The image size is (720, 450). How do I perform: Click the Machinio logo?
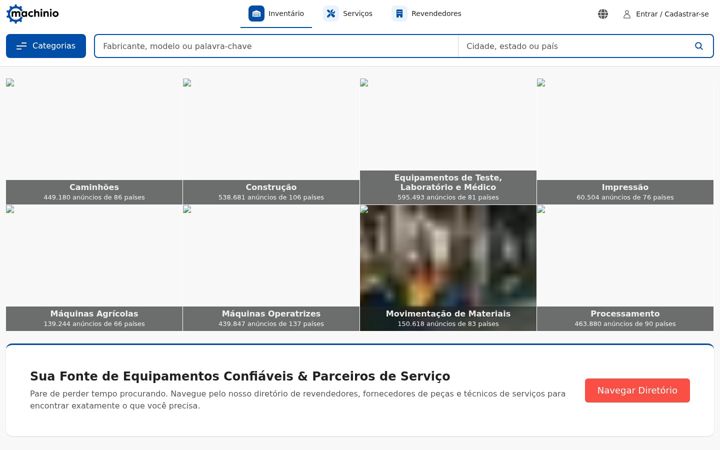(x=33, y=14)
